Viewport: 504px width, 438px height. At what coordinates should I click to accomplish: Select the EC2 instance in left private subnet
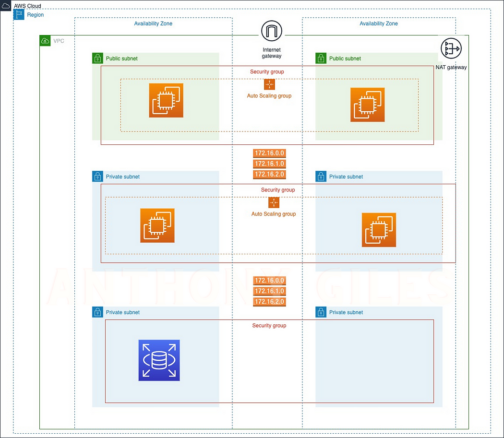click(157, 225)
